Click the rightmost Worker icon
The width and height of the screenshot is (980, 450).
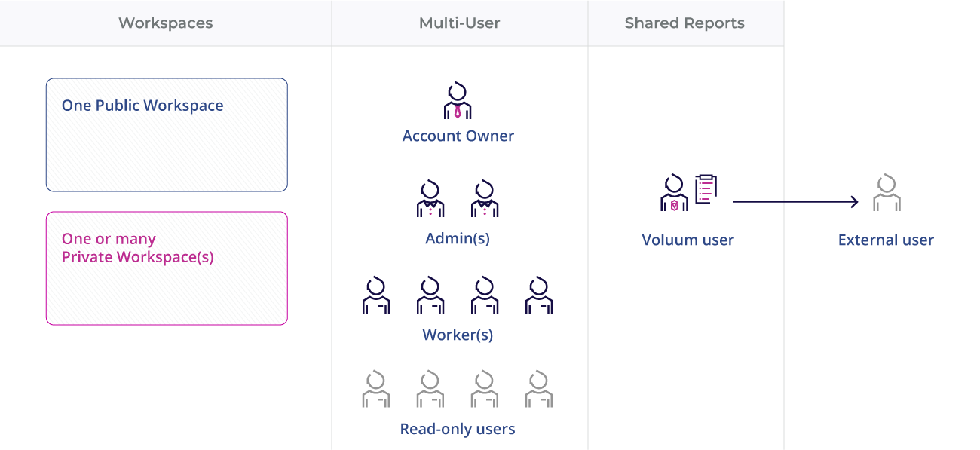coord(538,295)
